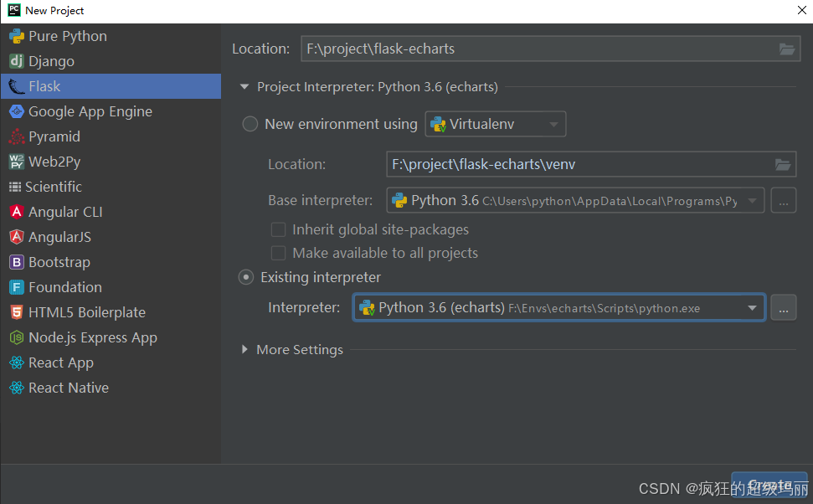
Task: Click the PyCharm logo in title bar
Action: coord(14,10)
